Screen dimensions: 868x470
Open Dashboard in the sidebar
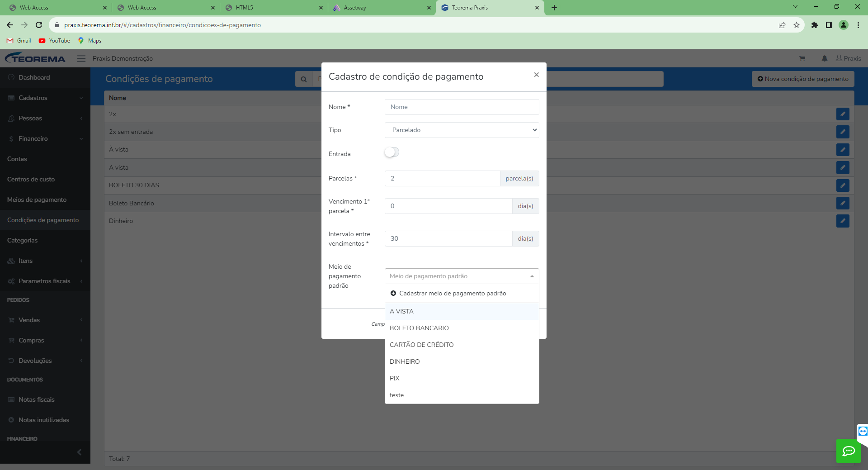click(x=45, y=77)
